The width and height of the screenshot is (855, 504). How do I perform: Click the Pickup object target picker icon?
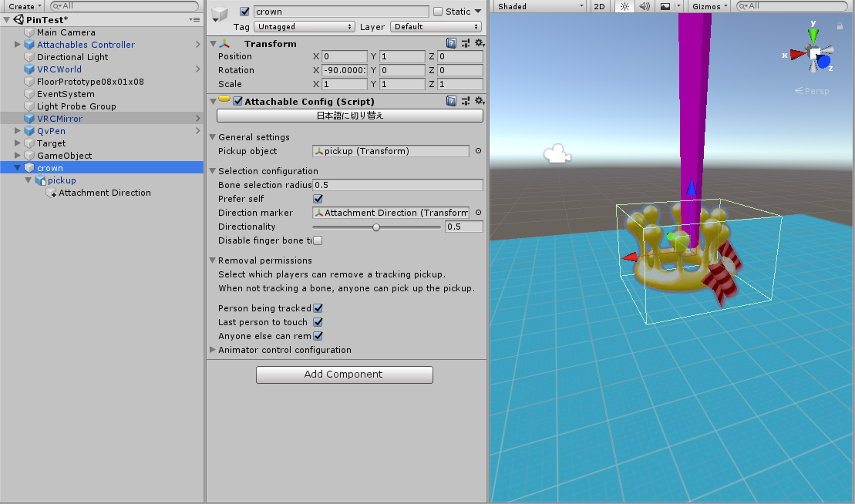point(478,151)
